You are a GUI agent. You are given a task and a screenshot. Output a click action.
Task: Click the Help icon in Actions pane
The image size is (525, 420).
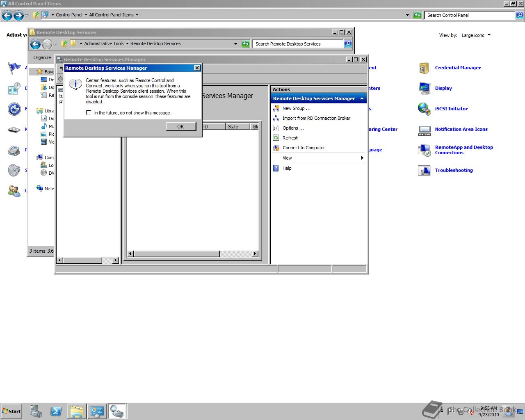click(x=276, y=168)
